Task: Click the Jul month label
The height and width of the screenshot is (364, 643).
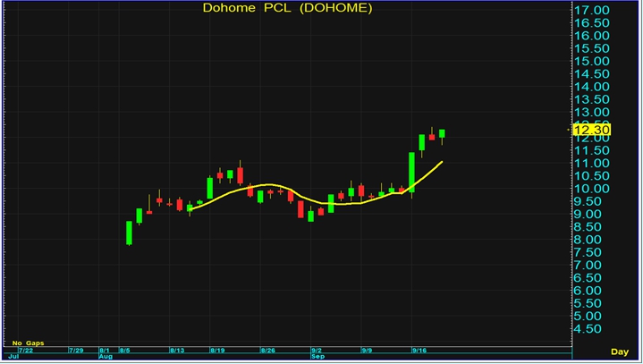Action: point(13,357)
